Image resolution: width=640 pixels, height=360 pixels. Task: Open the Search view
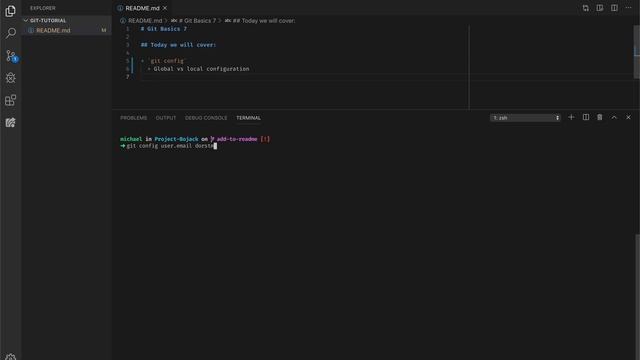coord(11,33)
